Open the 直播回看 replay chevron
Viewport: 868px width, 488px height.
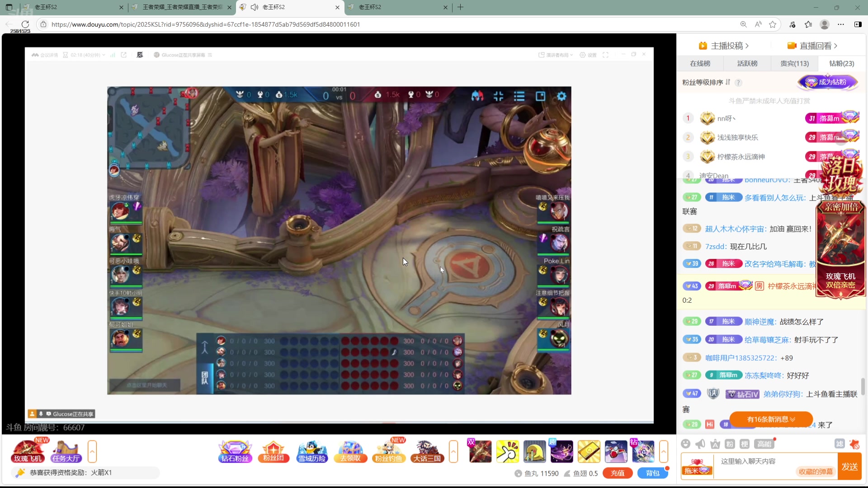point(835,46)
